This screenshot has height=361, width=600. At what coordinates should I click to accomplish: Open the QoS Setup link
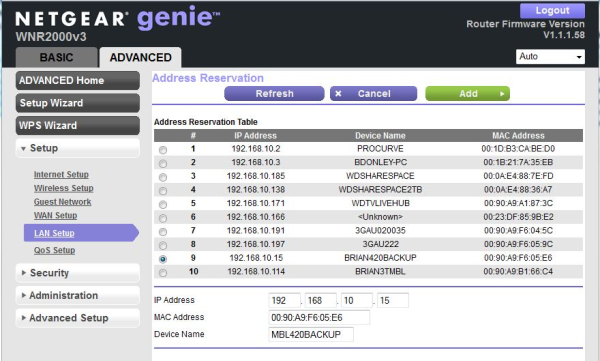tap(54, 250)
